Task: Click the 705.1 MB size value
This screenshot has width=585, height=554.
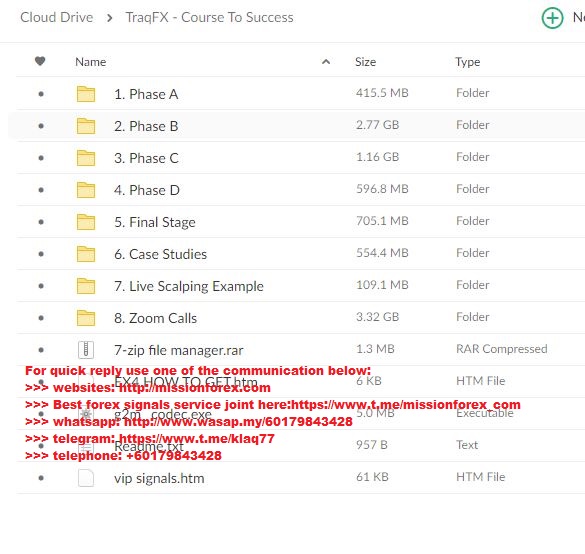Action: (382, 221)
